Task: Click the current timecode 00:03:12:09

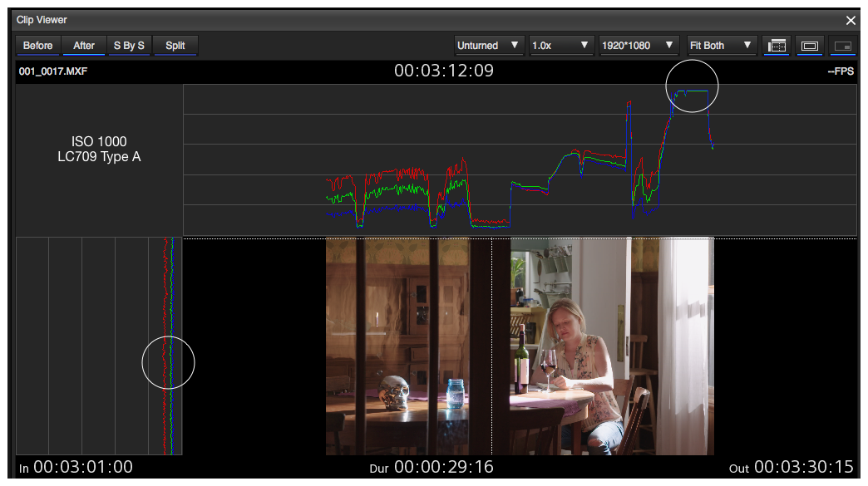Action: coord(444,71)
